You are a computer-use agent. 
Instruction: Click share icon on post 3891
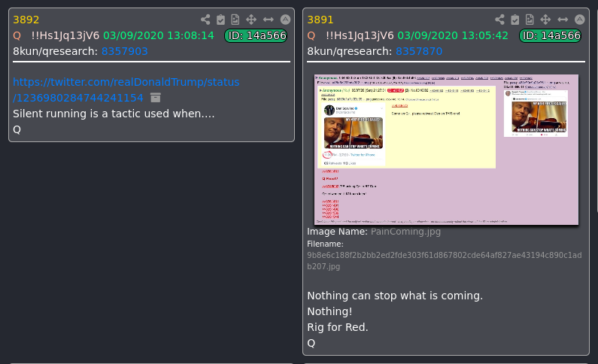coord(499,20)
